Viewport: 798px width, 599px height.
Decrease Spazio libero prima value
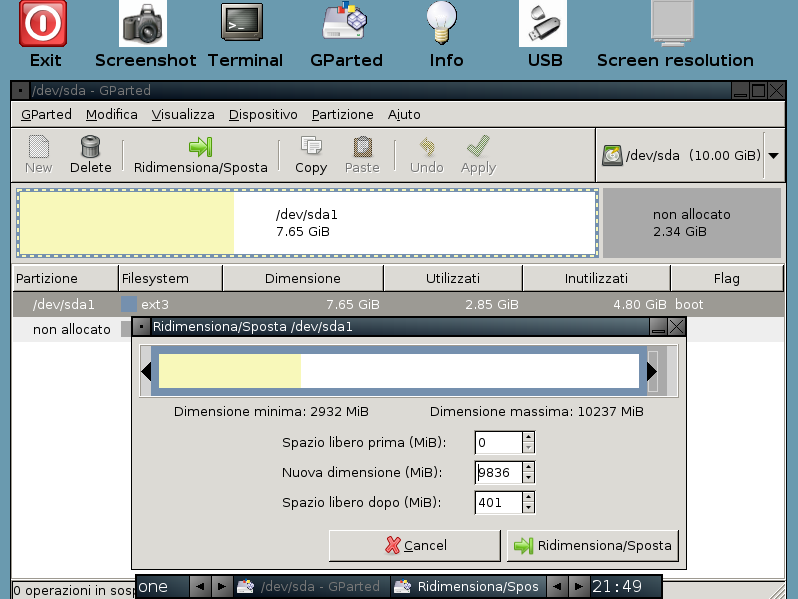click(528, 448)
